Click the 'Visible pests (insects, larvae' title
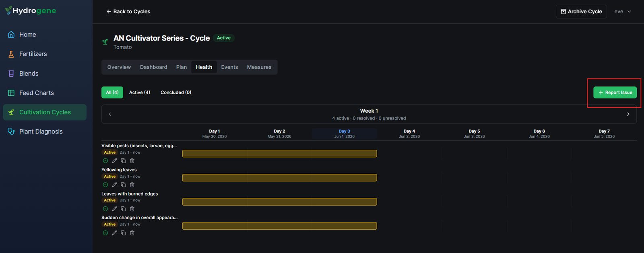Viewport: 644px width, 253px height. click(x=139, y=146)
